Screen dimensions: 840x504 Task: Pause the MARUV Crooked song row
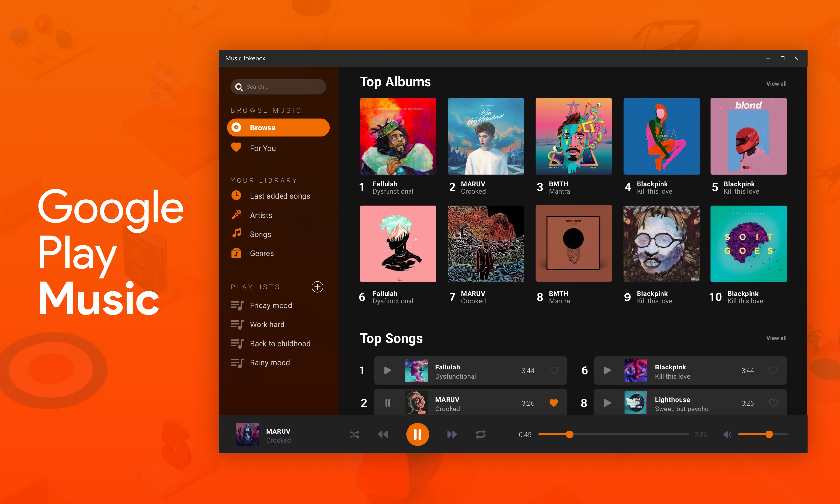click(x=388, y=403)
